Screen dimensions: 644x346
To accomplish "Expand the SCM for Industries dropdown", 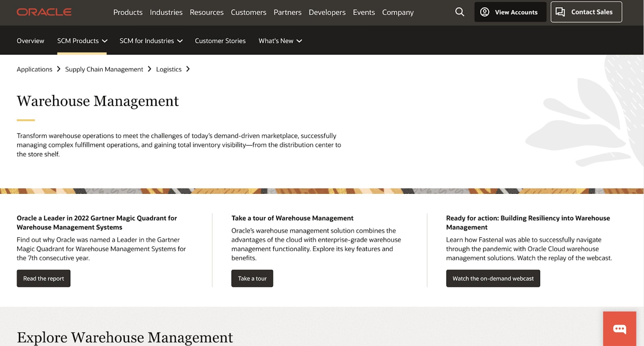I will click(151, 41).
